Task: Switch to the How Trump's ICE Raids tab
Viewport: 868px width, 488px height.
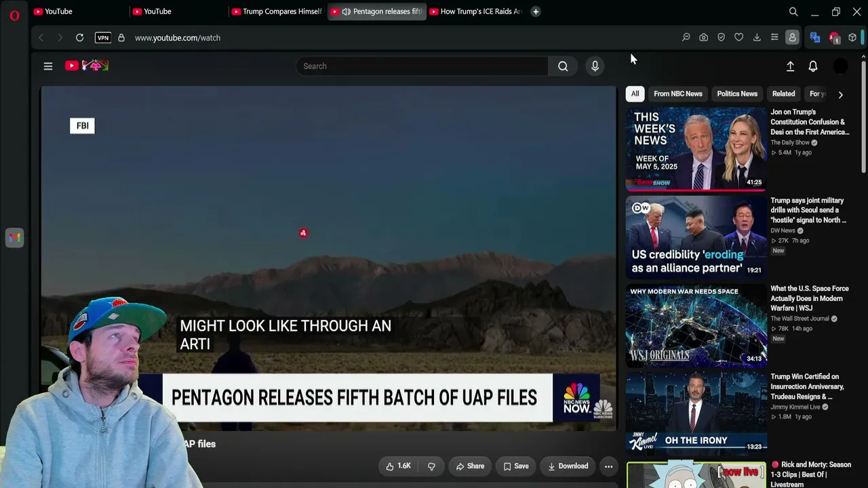Action: click(475, 12)
